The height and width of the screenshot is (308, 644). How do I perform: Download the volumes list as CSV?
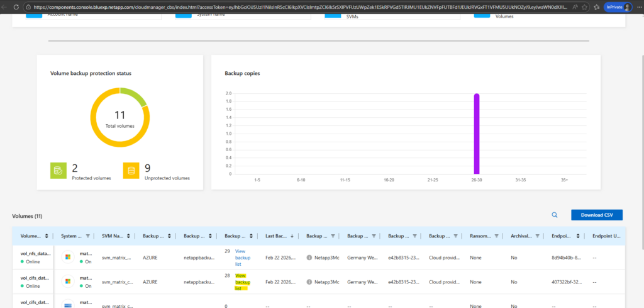[x=596, y=215]
